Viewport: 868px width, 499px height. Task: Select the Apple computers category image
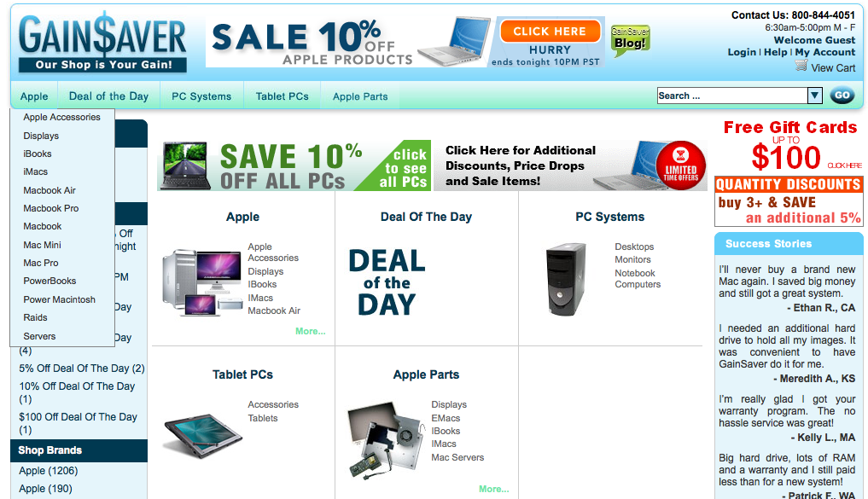(x=202, y=282)
